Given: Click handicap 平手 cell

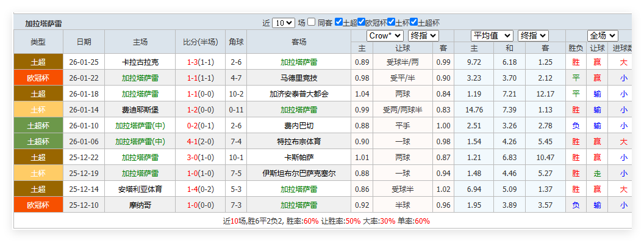Looking at the screenshot, I should 403,126.
